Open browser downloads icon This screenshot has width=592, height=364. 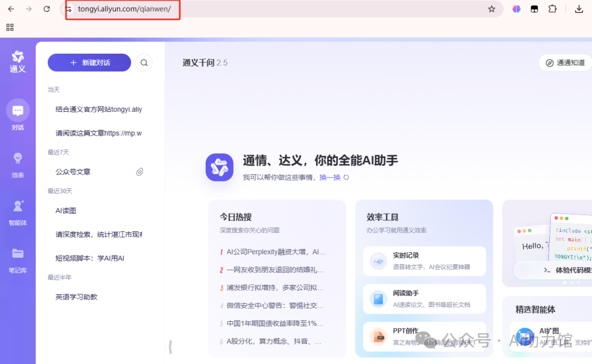pyautogui.click(x=579, y=9)
